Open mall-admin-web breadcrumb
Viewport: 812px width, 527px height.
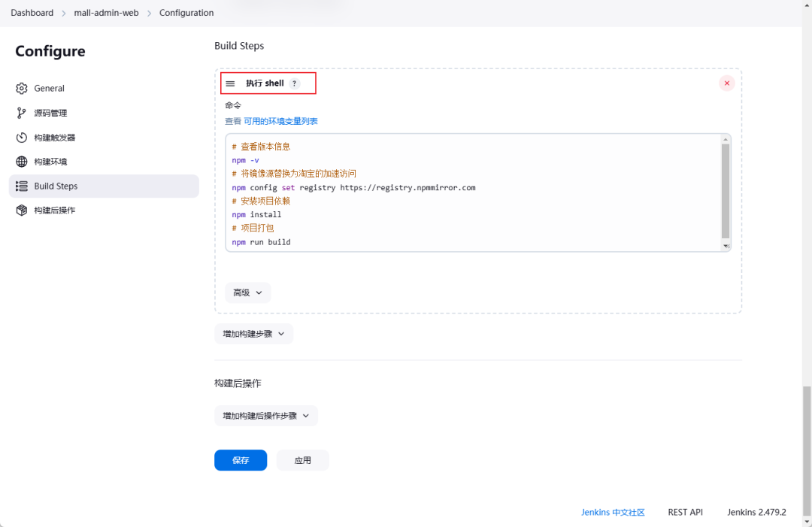(x=106, y=13)
